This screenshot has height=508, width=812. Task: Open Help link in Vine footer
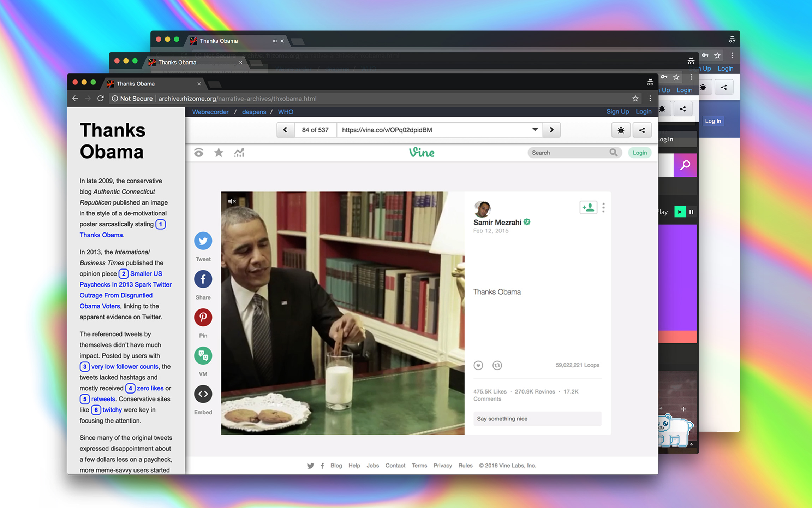[x=354, y=466]
